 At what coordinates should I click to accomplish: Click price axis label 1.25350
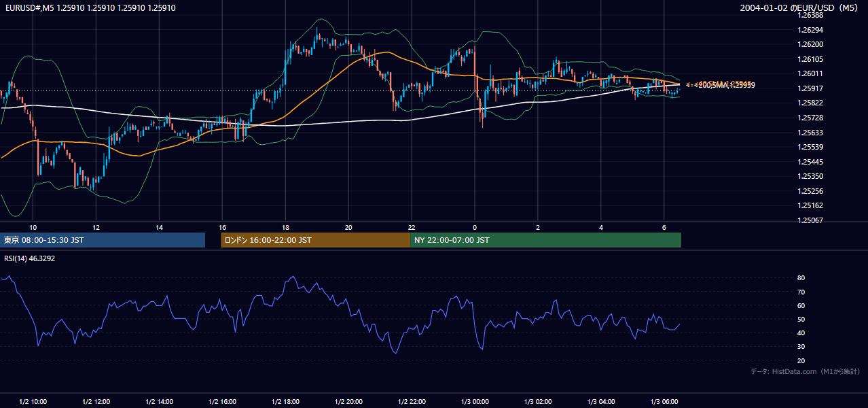tap(810, 176)
